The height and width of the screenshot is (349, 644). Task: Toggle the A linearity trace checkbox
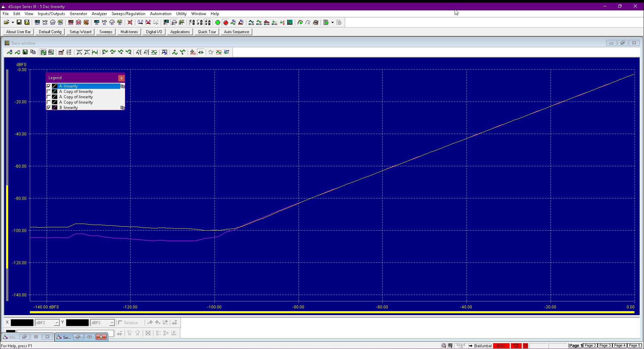point(49,86)
